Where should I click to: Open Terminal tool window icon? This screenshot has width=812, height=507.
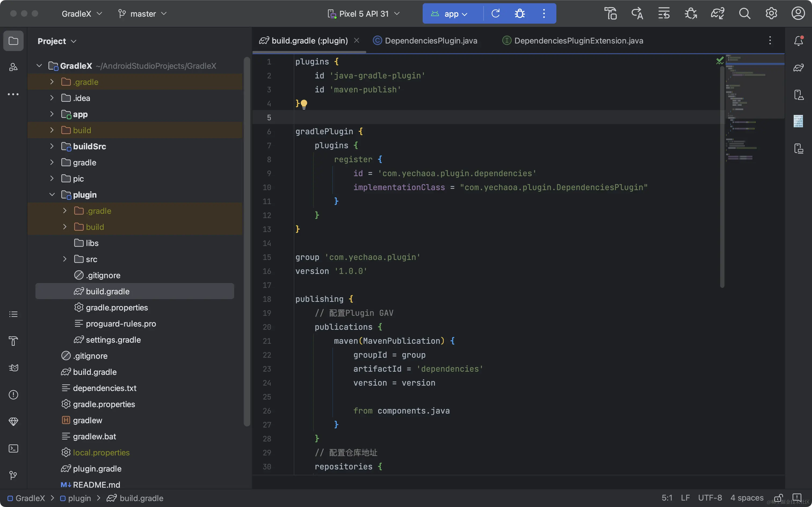click(x=13, y=448)
